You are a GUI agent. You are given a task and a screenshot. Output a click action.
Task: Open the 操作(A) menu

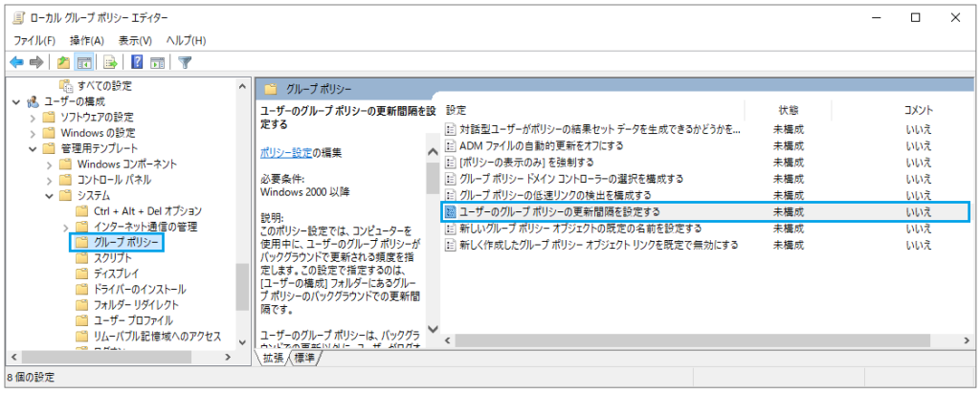(x=87, y=40)
